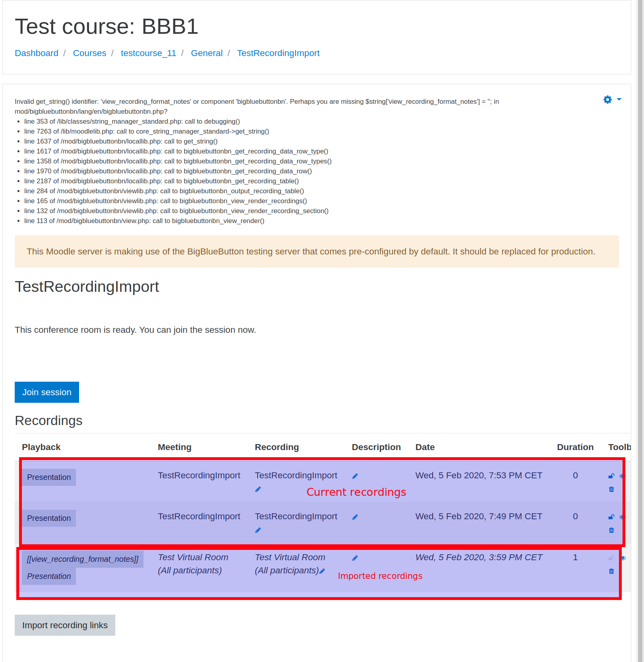Click Recording cell TestRecordingImport in 7:49 PM row

pos(296,516)
